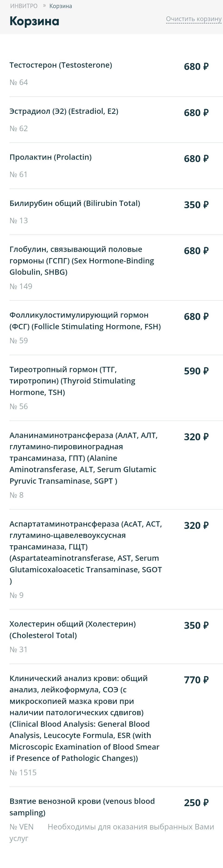This screenshot has height=868, width=223.
Task: Click the 590 ₽ price for TSH
Action: coord(196,371)
